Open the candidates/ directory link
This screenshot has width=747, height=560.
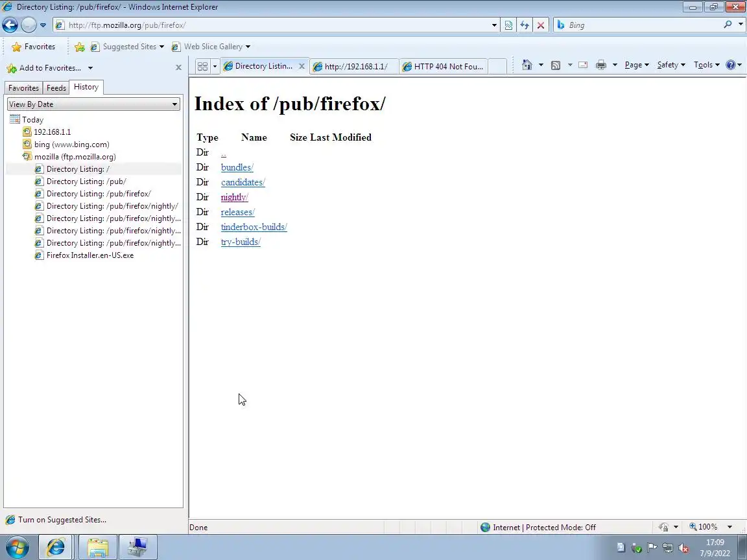pyautogui.click(x=243, y=182)
